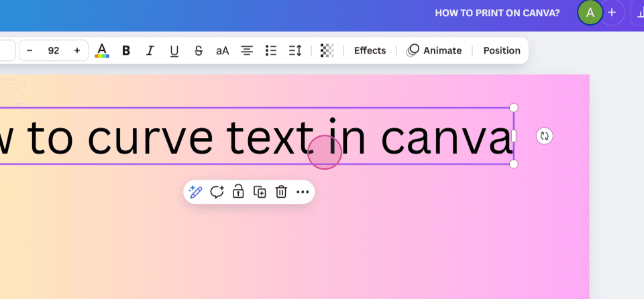Open the green A profile avatar
The image size is (644, 299).
(590, 13)
